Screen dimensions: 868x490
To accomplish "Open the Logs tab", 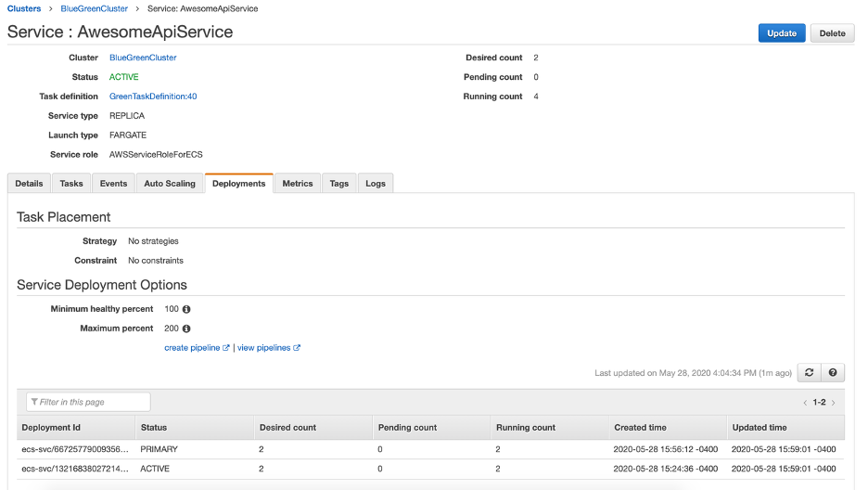I will [x=376, y=184].
